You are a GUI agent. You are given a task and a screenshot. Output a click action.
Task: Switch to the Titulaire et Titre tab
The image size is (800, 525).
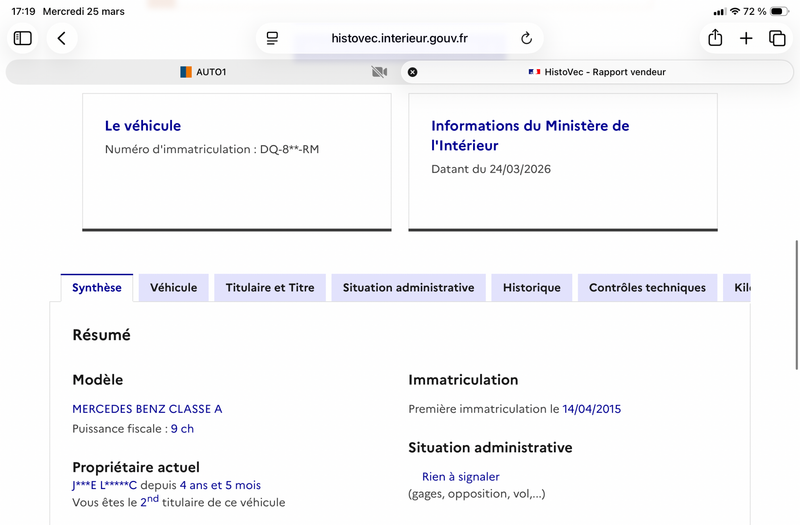[x=270, y=288]
